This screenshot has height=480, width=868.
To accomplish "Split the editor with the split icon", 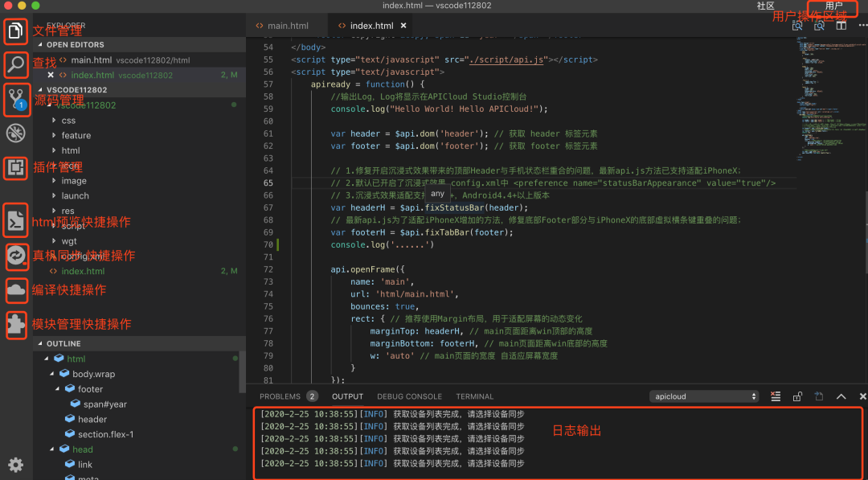I will (x=841, y=26).
